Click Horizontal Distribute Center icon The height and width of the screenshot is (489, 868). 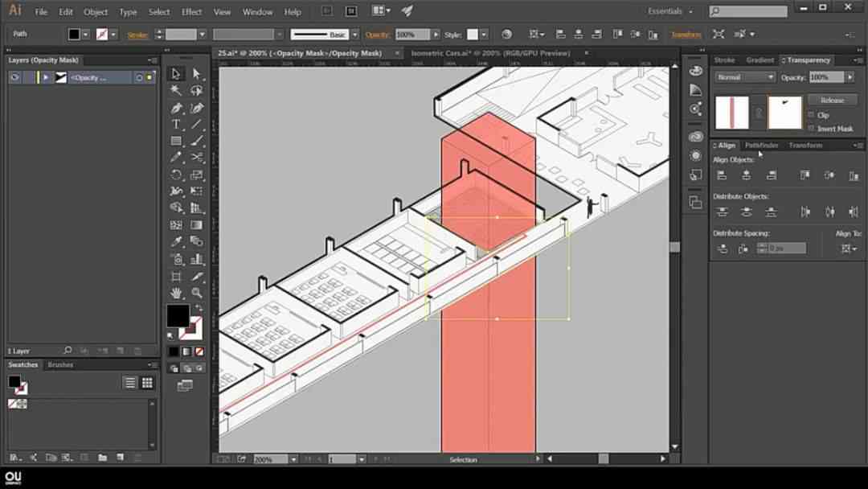(829, 212)
